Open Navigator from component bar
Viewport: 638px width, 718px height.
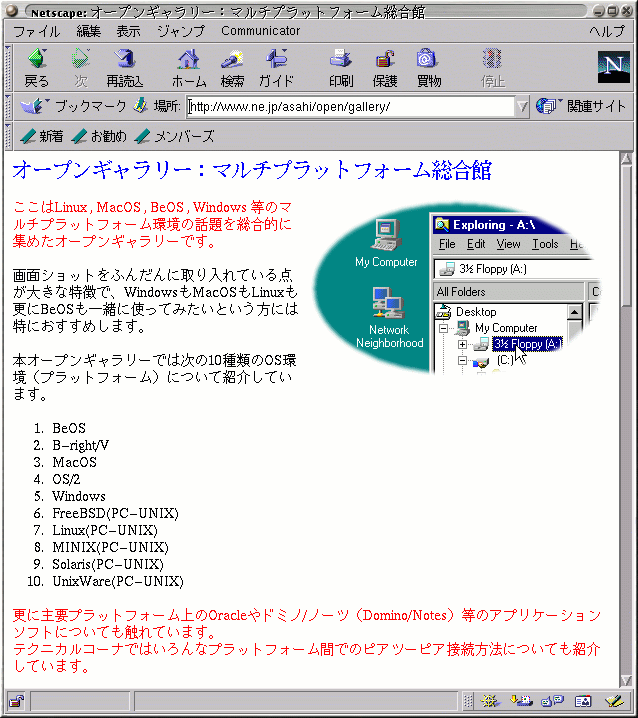pyautogui.click(x=490, y=701)
